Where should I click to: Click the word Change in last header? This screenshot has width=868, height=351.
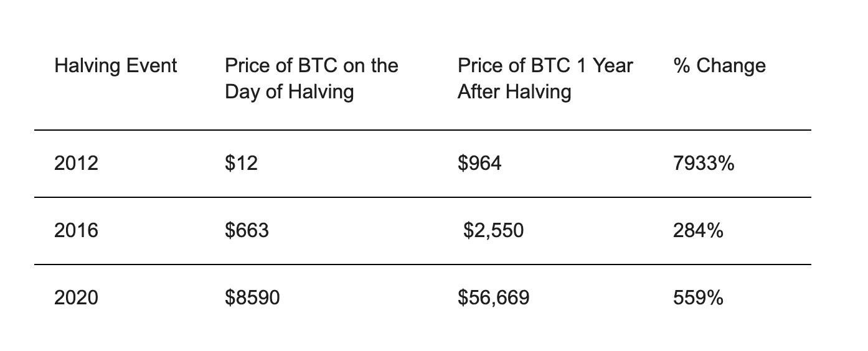(731, 66)
